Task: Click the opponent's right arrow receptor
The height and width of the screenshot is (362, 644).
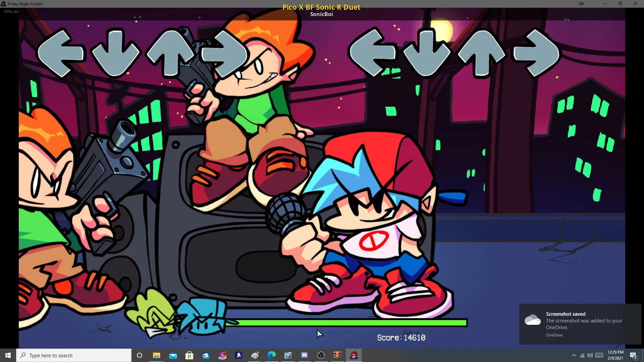Action: [x=224, y=53]
